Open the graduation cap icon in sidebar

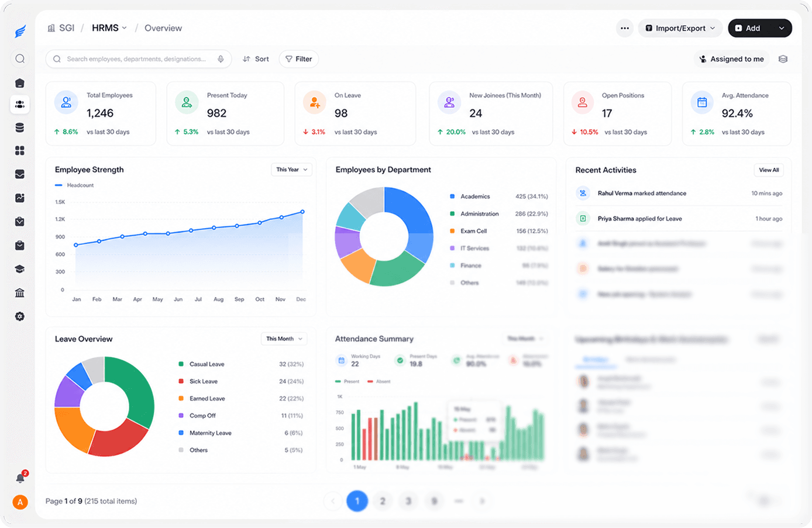20,269
